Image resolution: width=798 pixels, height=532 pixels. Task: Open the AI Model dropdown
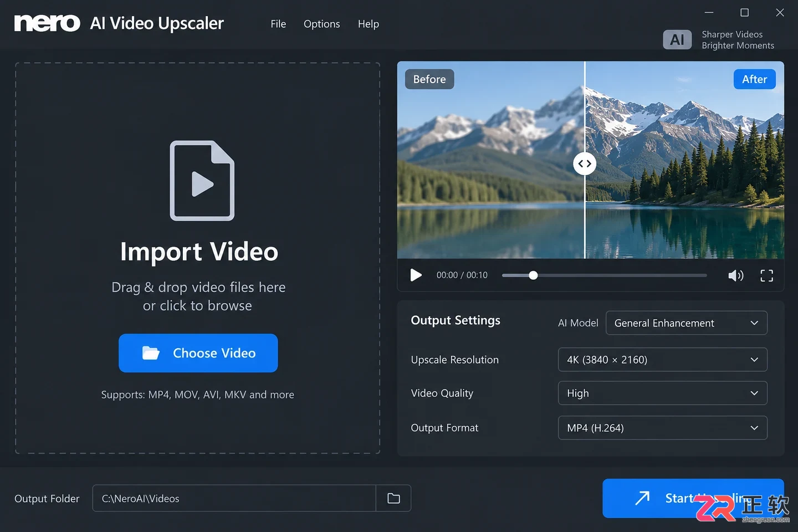click(x=687, y=323)
